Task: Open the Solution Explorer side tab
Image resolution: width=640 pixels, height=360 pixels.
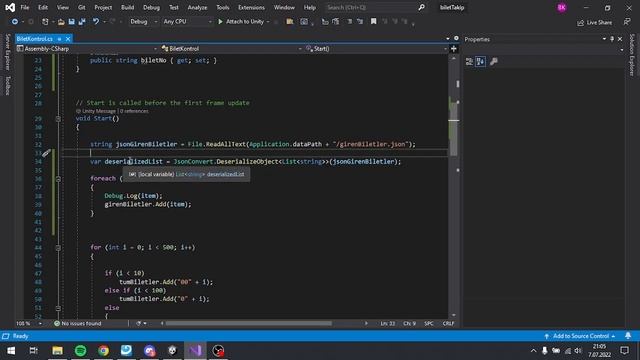Action: click(x=632, y=55)
